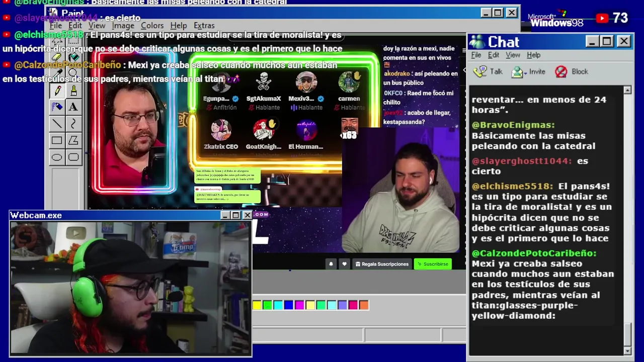Screen dimensions: 644x362
Task: Click the GoatKnigh... avatar
Action: click(x=264, y=130)
